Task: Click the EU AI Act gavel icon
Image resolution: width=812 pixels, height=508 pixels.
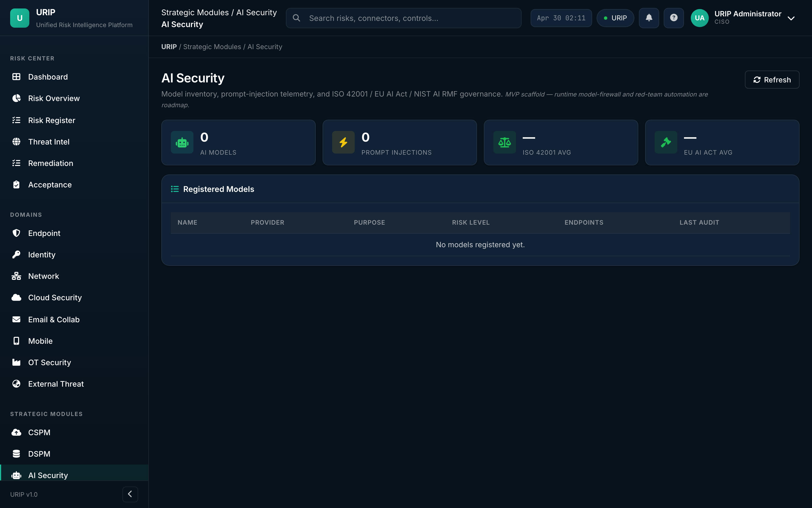Action: pyautogui.click(x=666, y=143)
